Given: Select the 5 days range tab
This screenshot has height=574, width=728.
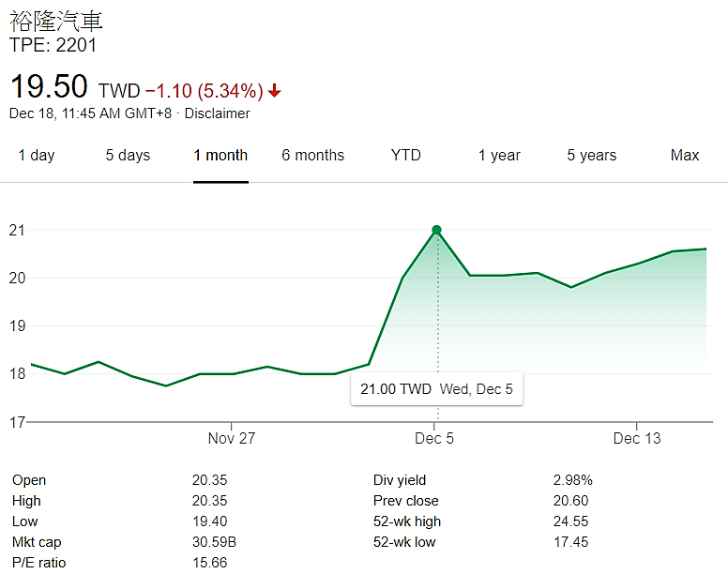Looking at the screenshot, I should tap(128, 155).
